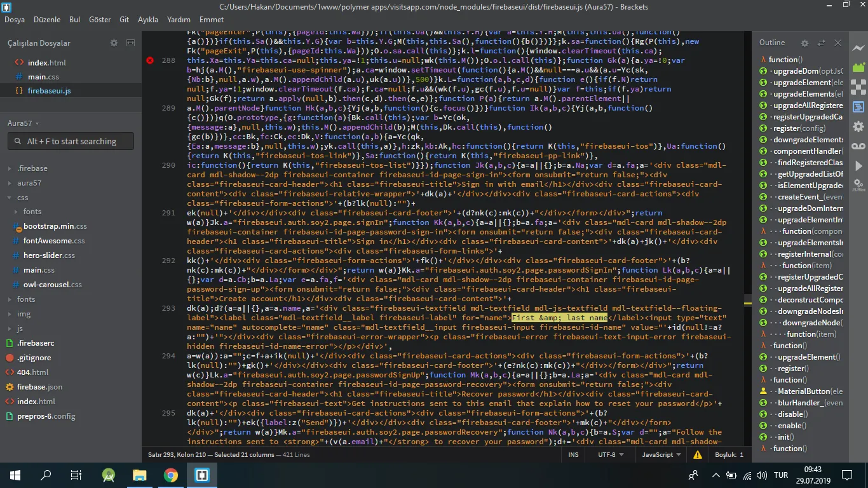
Task: Expand the aura57 folder
Action: tap(29, 183)
